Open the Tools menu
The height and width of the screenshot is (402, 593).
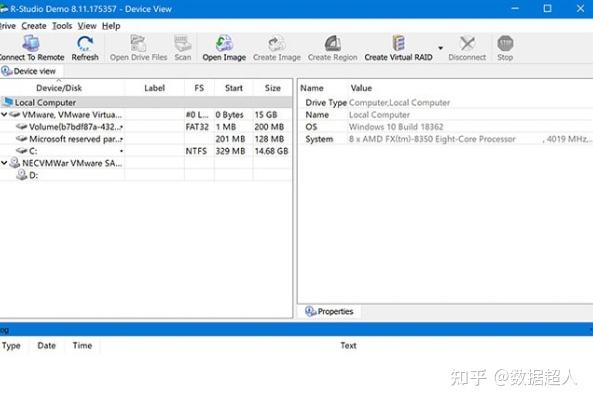pyautogui.click(x=62, y=26)
